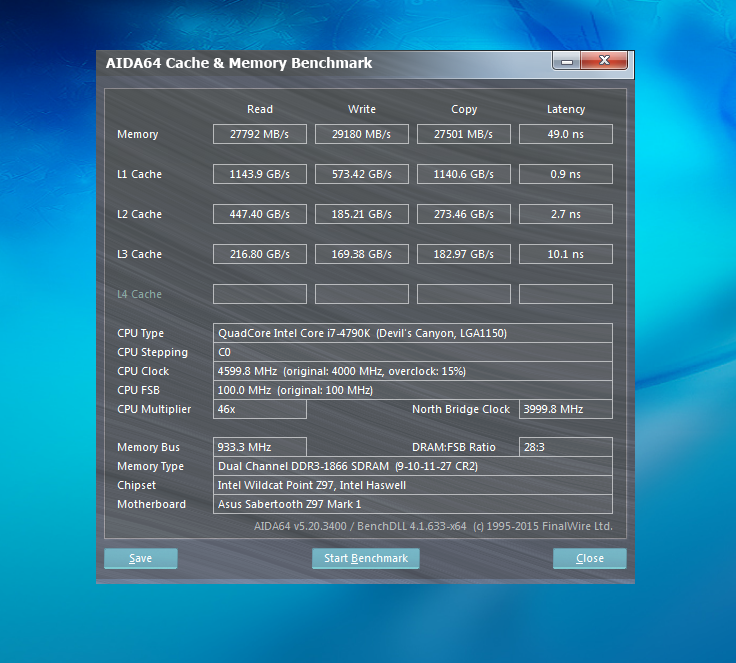Click the Write column header

(361, 109)
